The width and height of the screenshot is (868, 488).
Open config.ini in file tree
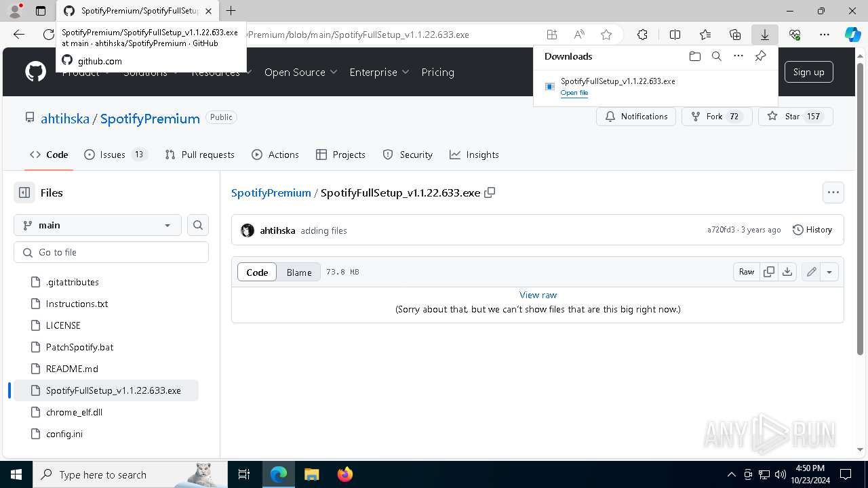click(x=64, y=434)
